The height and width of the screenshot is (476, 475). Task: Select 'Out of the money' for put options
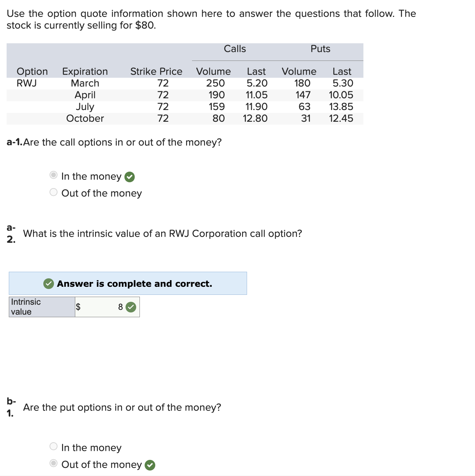pos(53,463)
